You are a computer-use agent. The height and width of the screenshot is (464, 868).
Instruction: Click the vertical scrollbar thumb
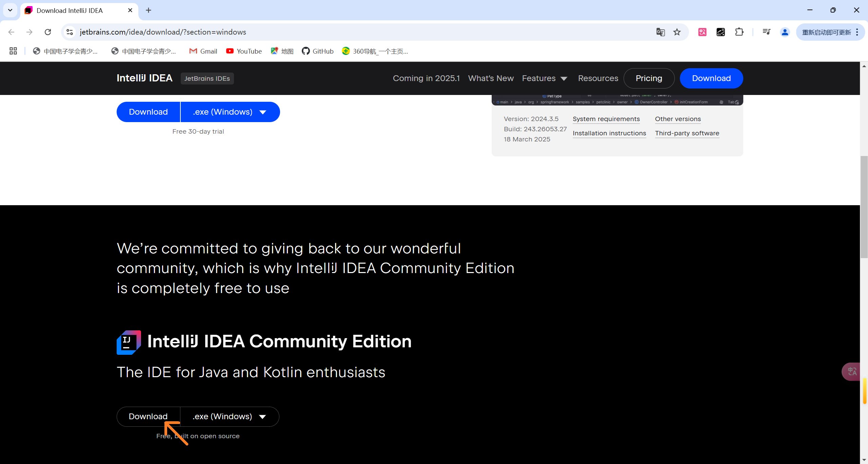tap(864, 207)
